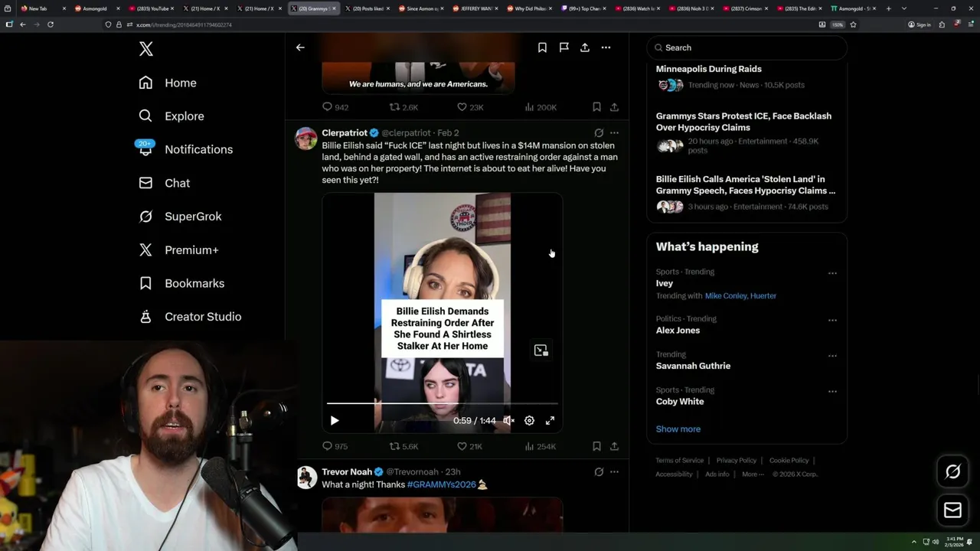Click the Grok icon on Trevor Noah's post
This screenshot has height=551, width=980.
(599, 472)
